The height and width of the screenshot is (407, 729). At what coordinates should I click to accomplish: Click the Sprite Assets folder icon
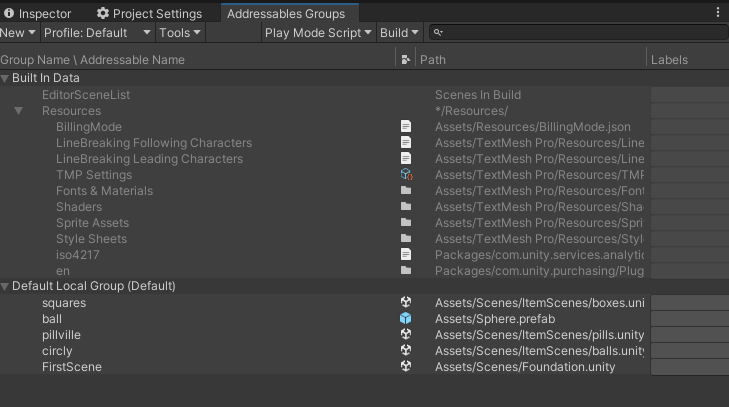click(x=406, y=222)
